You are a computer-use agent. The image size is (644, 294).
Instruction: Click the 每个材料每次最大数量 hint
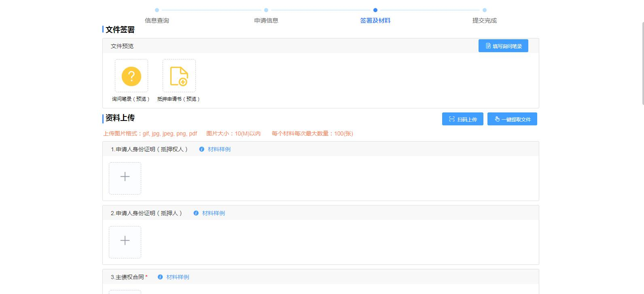[312, 133]
